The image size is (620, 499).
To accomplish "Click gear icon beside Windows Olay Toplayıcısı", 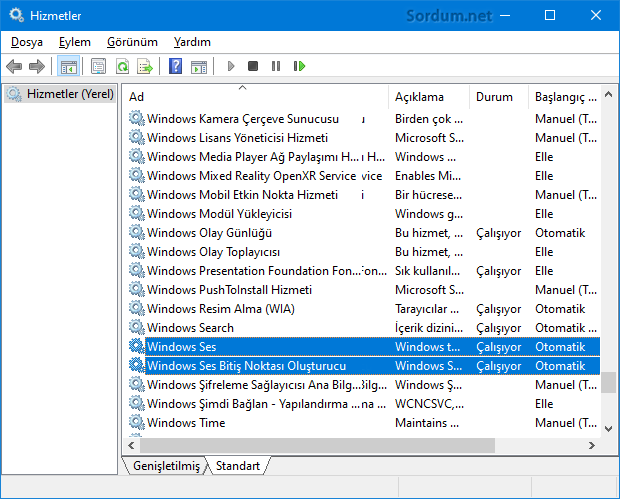I will point(137,251).
